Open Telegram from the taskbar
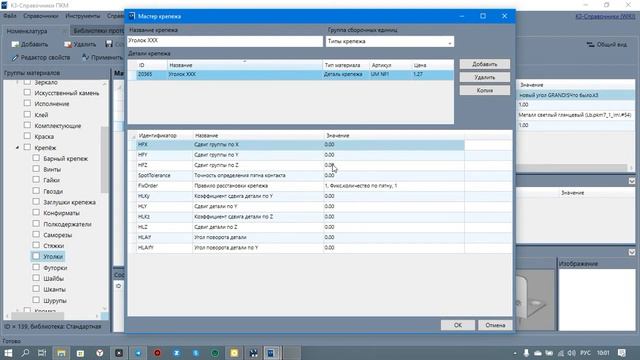Viewport: 640px width, 360px height. tap(138, 353)
